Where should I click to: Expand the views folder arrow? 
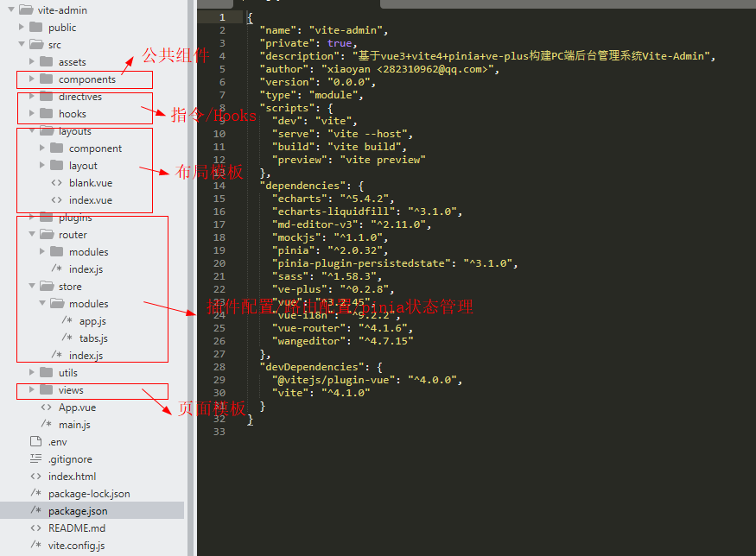pyautogui.click(x=32, y=389)
